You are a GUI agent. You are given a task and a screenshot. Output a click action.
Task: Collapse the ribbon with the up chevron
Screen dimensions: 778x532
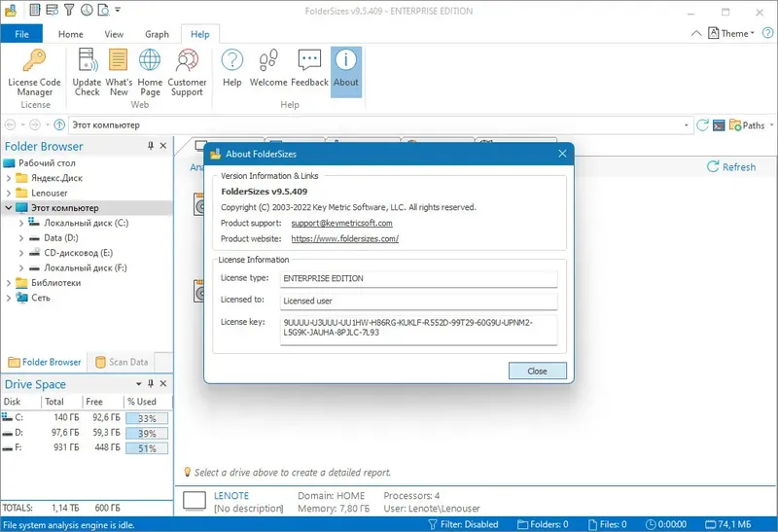tap(696, 33)
